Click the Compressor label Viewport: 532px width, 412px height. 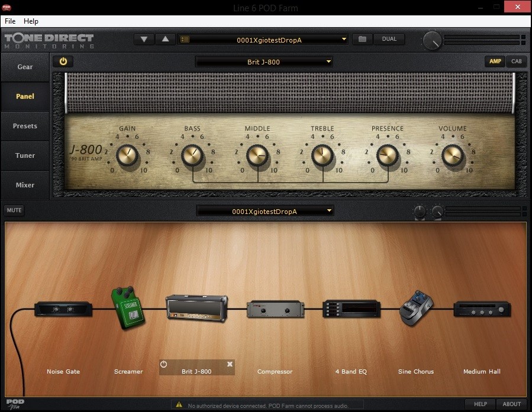[275, 371]
